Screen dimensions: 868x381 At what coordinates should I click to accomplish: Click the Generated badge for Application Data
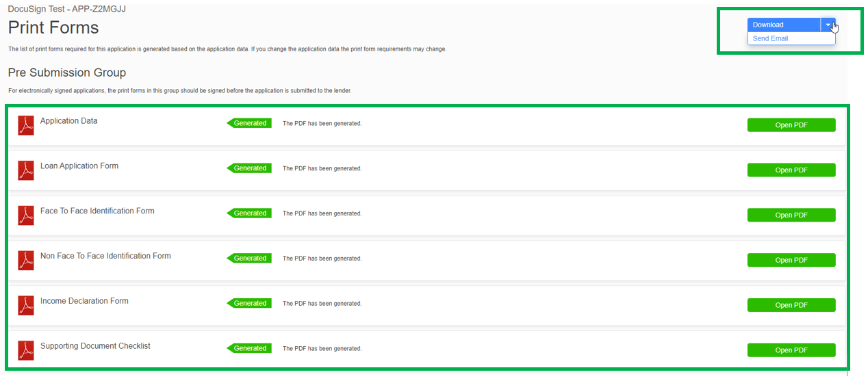point(250,123)
